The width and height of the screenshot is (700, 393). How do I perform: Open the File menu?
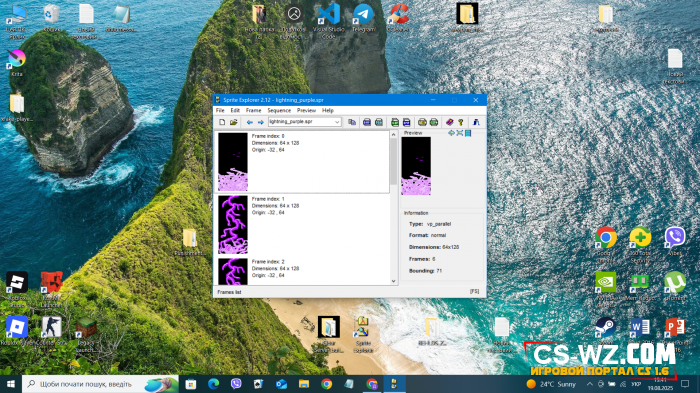pos(220,110)
